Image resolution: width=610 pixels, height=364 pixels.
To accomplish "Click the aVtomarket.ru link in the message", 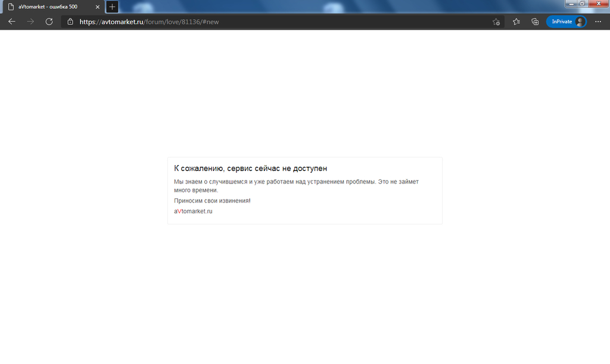I will click(x=193, y=211).
